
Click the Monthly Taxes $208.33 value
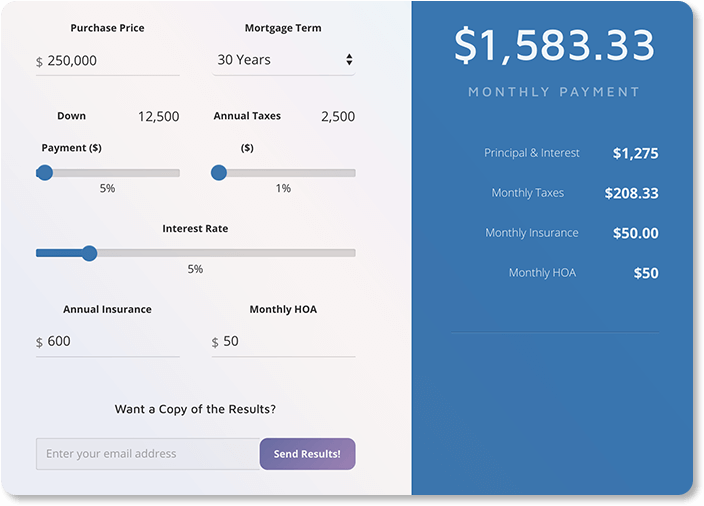(631, 193)
